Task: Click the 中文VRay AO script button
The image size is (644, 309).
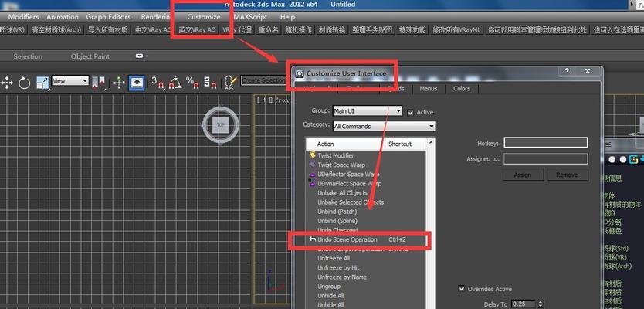Action: (x=152, y=30)
